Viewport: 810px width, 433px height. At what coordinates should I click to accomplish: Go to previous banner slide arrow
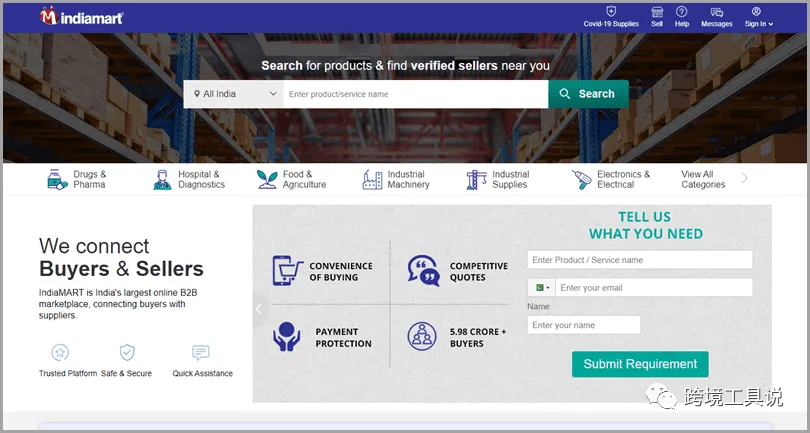tap(259, 309)
